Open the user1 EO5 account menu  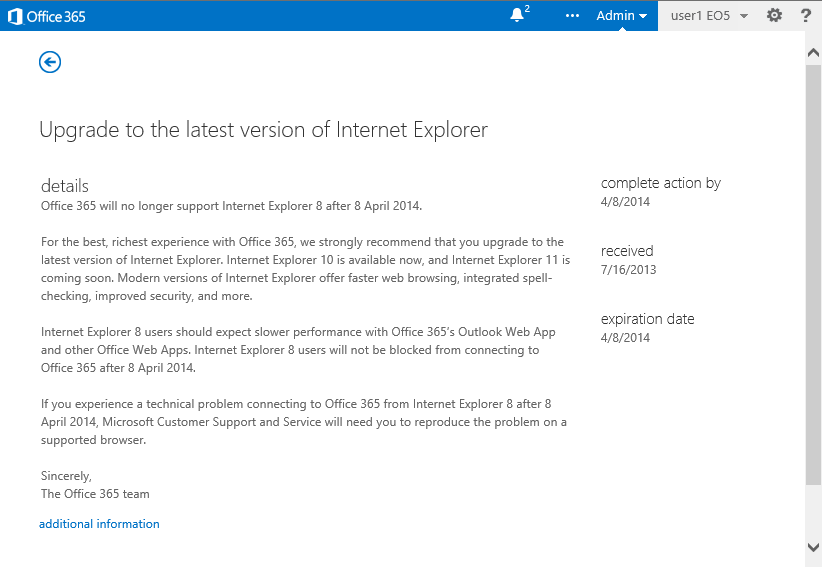(x=702, y=15)
